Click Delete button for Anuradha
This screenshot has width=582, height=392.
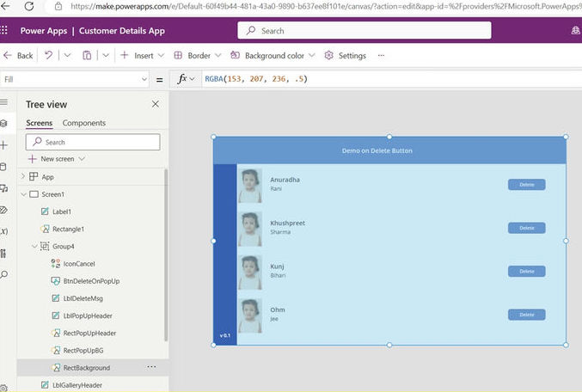(x=526, y=185)
